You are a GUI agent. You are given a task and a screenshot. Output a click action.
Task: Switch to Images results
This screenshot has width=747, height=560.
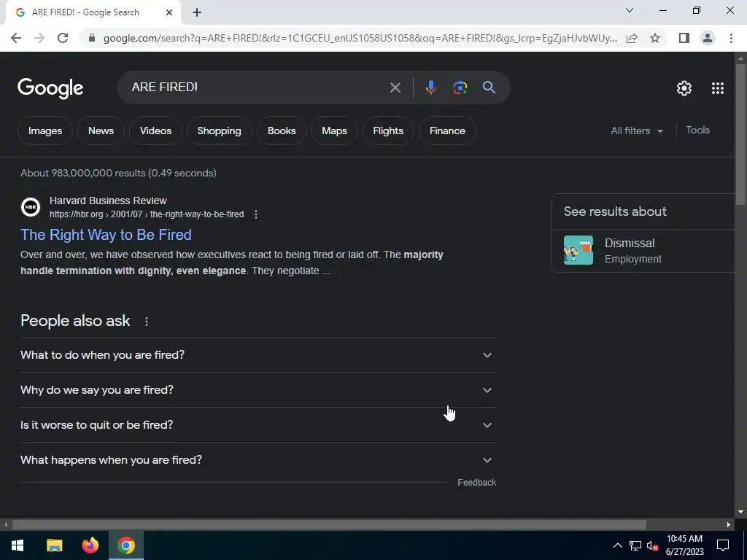[45, 131]
